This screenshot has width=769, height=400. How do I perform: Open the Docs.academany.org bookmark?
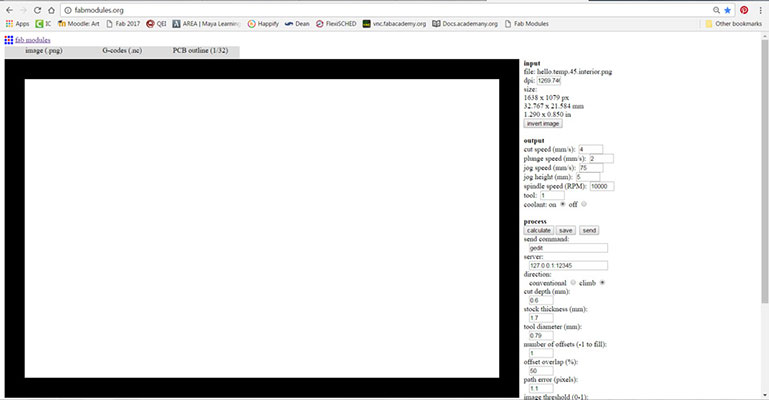pos(465,24)
